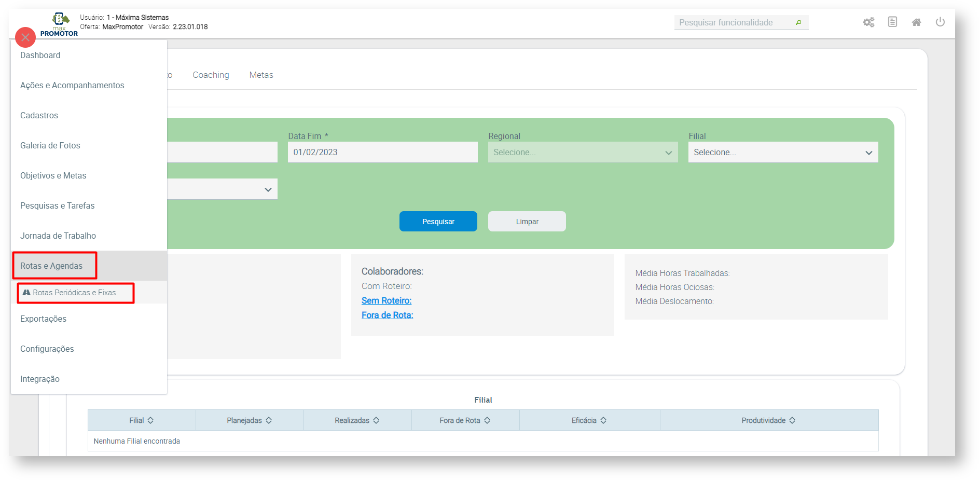
Task: Click the 'Média Deslocamento' label
Action: [674, 301]
